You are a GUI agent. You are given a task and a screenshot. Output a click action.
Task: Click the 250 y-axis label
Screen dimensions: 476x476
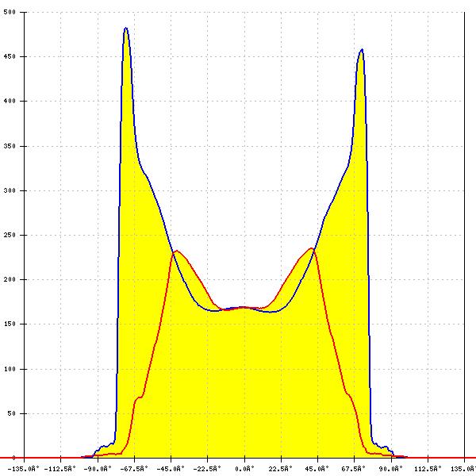(x=10, y=236)
